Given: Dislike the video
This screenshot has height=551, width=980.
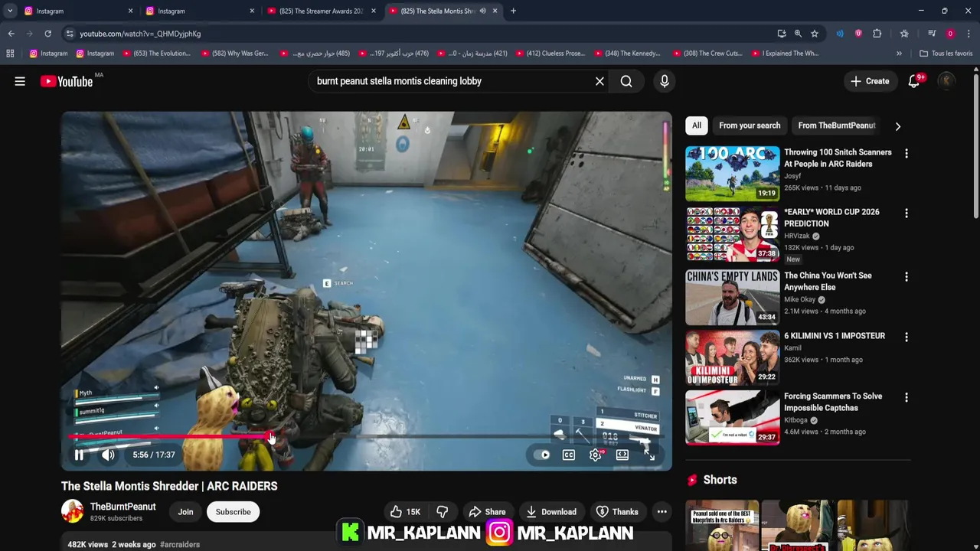Looking at the screenshot, I should click(442, 512).
